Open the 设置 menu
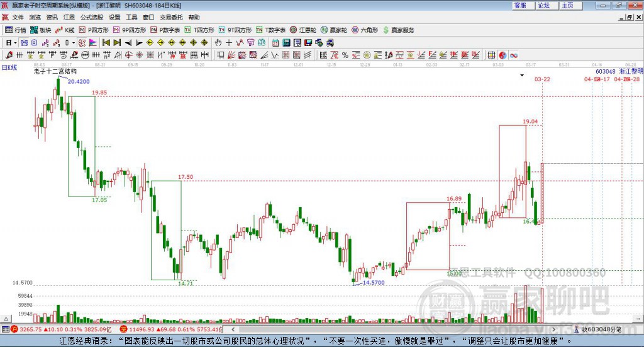The width and height of the screenshot is (644, 347). pos(114,17)
